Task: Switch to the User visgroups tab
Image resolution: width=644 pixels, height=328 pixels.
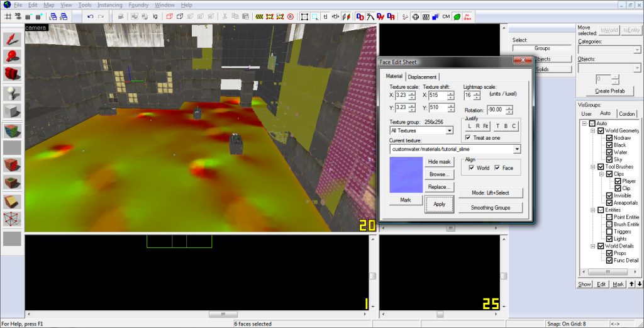Action: tap(586, 114)
